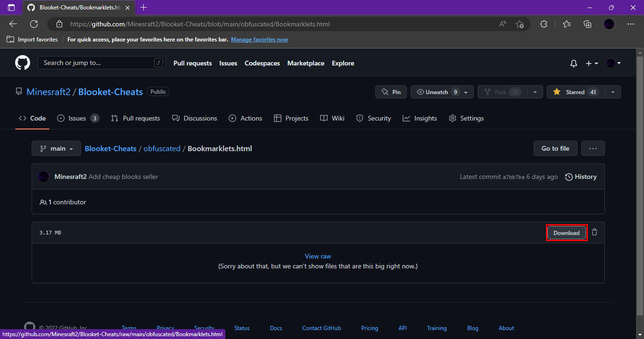Screen dimensions: 644x339
Task: Click the Unwatch button
Action: (x=442, y=92)
